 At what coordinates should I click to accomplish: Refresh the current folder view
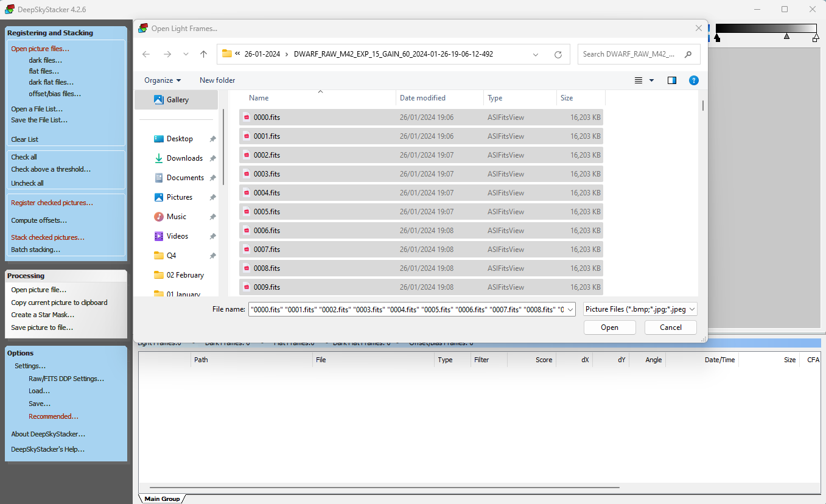558,54
